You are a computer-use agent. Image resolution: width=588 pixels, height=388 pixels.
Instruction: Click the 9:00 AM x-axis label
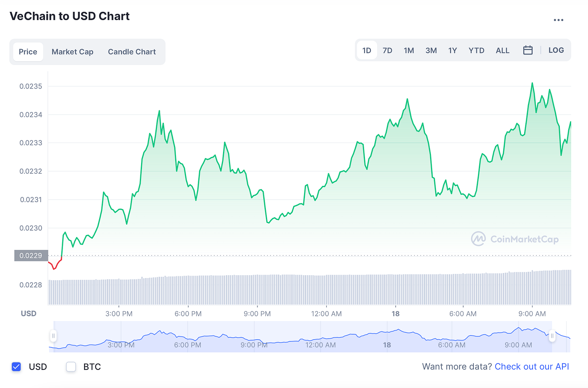click(532, 314)
